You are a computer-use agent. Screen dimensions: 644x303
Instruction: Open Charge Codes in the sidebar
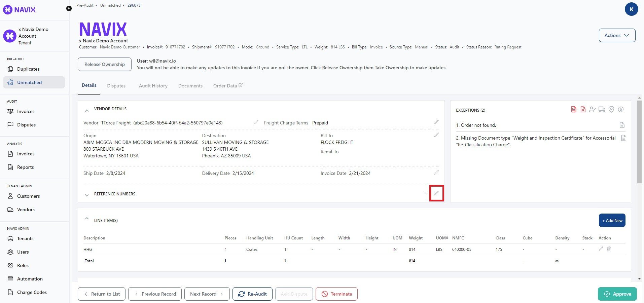click(x=32, y=292)
